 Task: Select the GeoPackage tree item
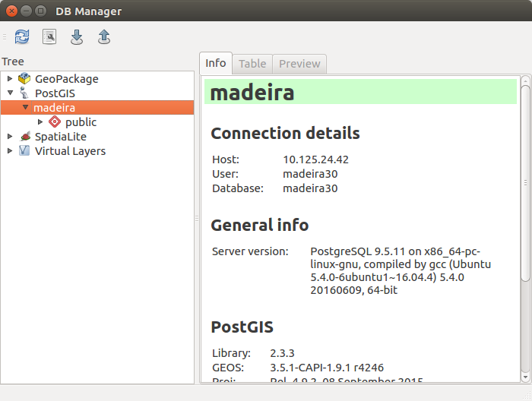click(x=67, y=79)
